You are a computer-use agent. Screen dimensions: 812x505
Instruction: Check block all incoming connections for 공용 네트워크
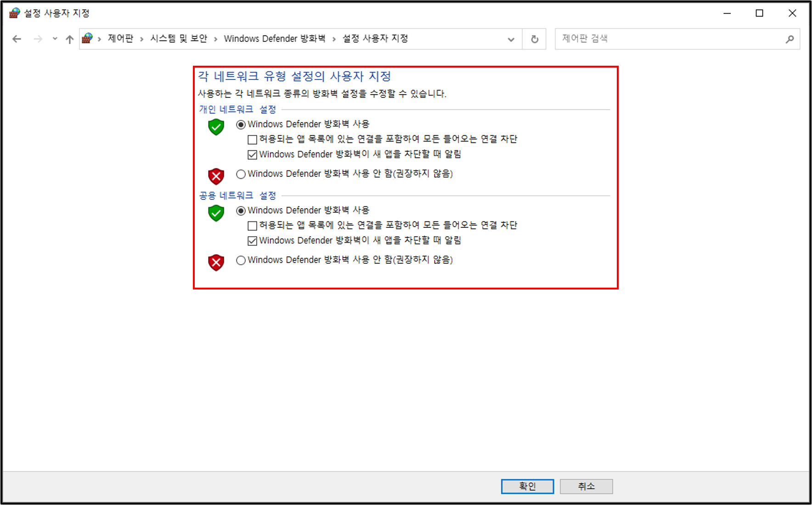[252, 226]
